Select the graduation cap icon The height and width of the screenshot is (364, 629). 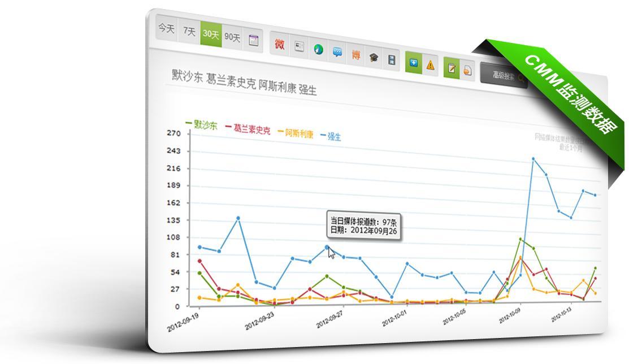[374, 57]
